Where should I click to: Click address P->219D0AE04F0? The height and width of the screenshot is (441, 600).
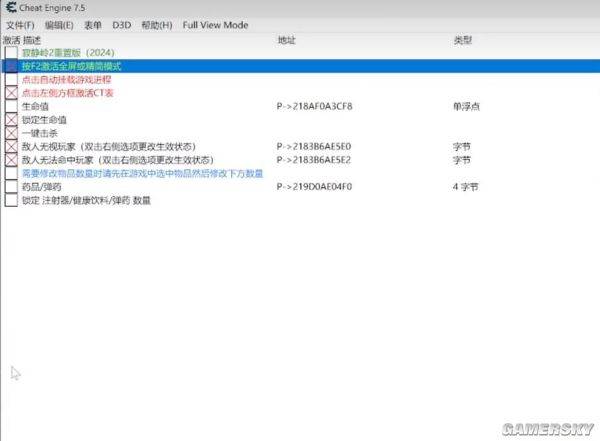coord(314,187)
